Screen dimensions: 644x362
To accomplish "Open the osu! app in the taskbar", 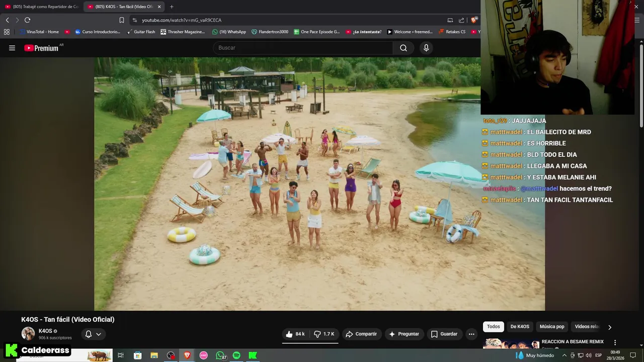I will click(203, 355).
